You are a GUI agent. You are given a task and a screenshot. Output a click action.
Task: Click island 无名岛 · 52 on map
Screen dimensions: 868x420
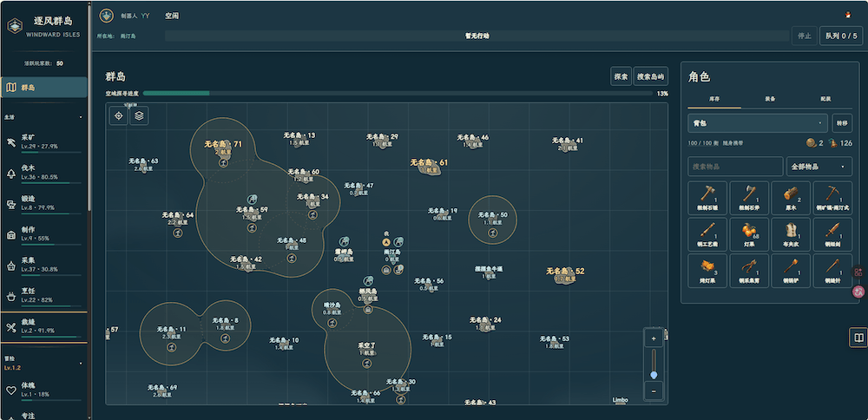coord(565,274)
